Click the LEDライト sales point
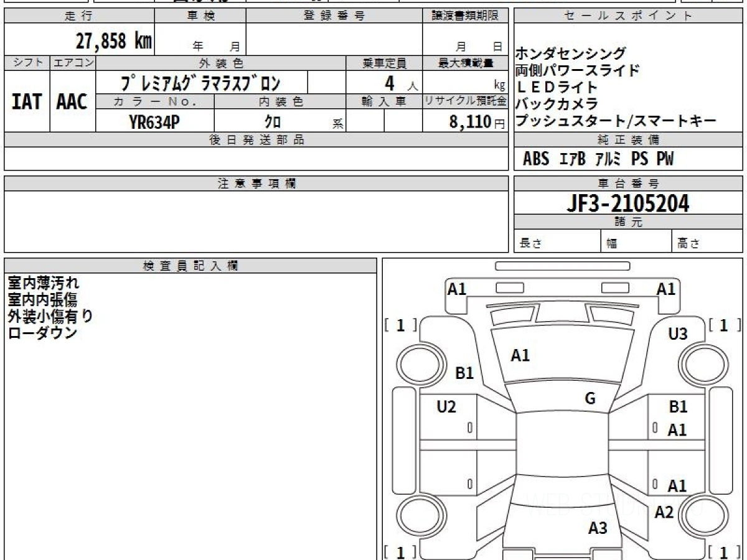 point(557,87)
